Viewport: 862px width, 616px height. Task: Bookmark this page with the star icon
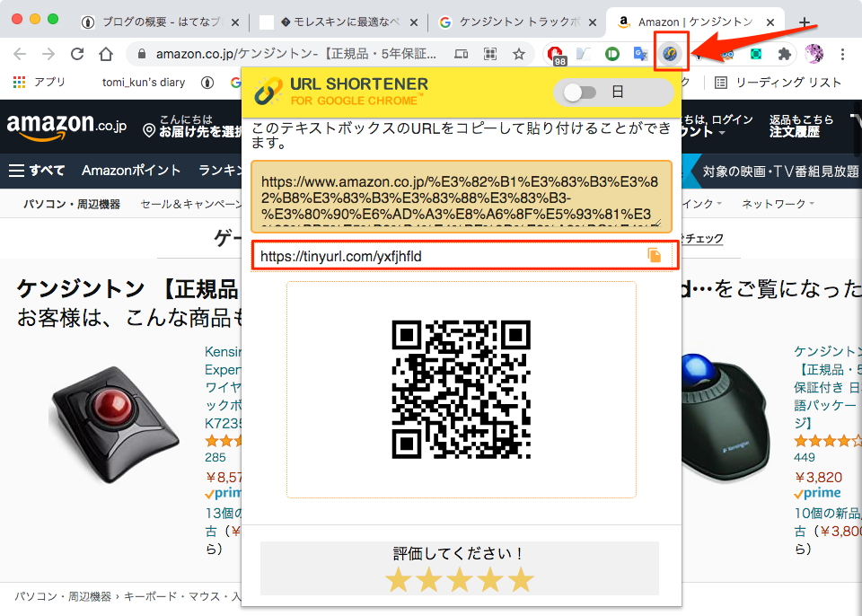(518, 53)
